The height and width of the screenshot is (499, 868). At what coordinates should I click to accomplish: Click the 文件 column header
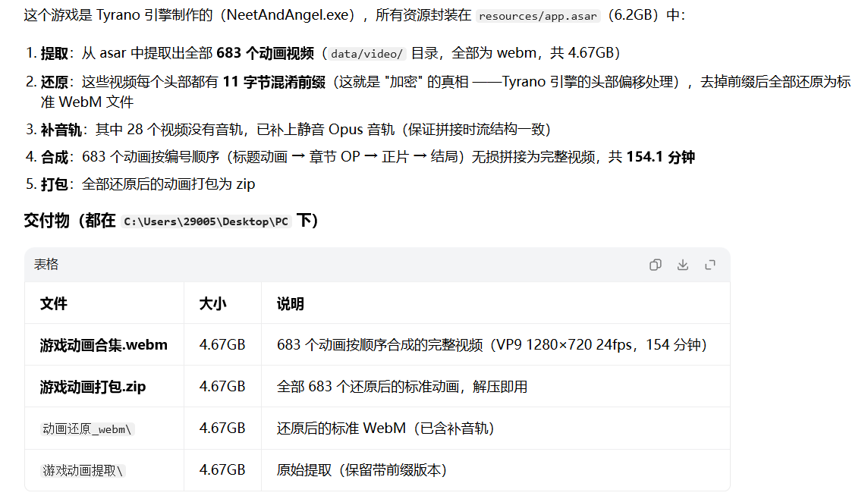[x=54, y=303]
